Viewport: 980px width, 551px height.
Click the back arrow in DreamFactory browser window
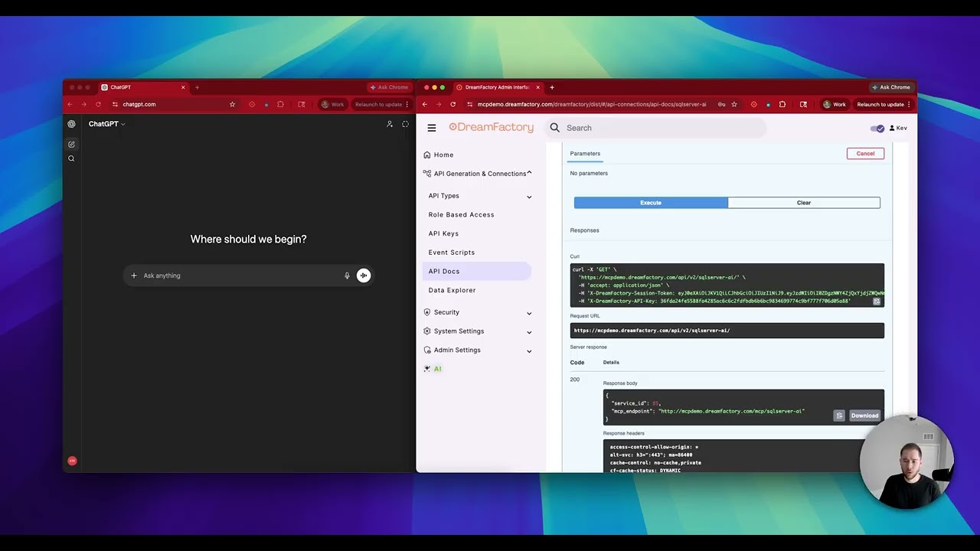425,104
